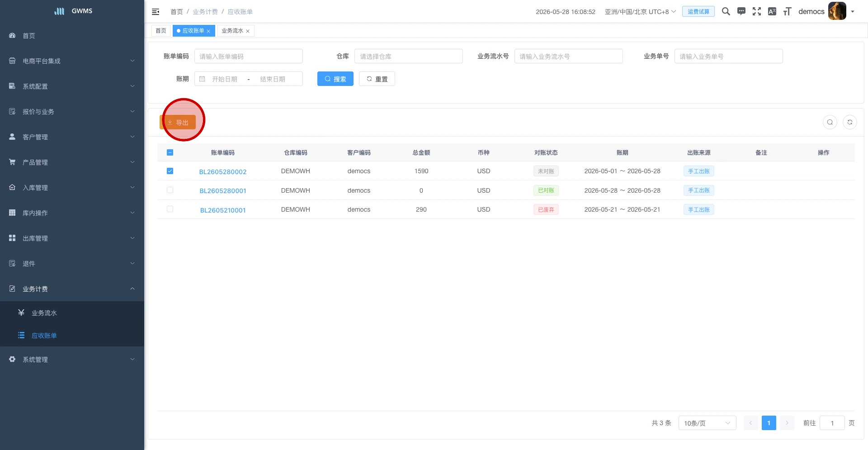Check the BL2605280001 row checkbox

(x=170, y=190)
